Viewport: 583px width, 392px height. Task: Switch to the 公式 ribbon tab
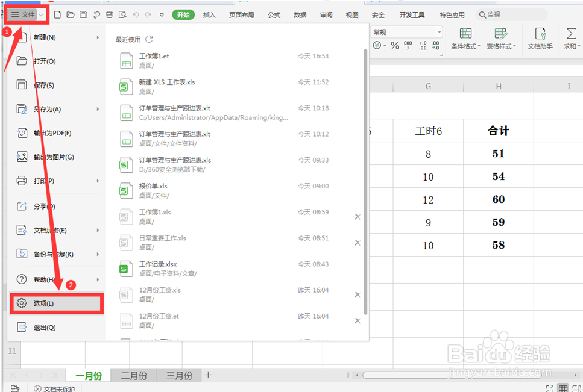pyautogui.click(x=274, y=15)
